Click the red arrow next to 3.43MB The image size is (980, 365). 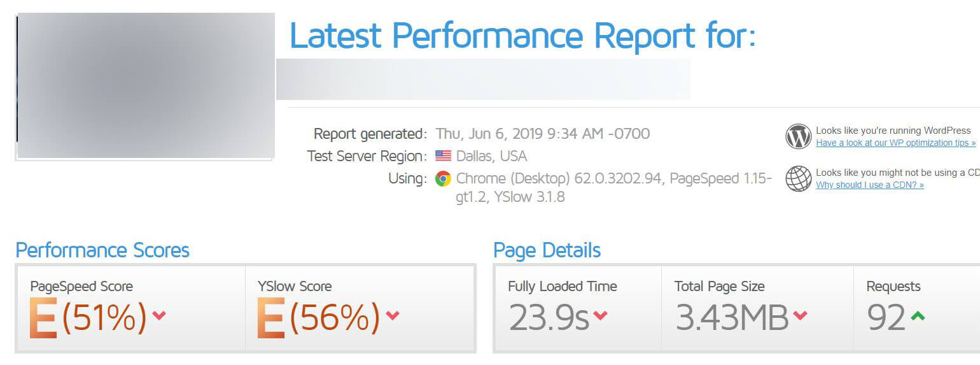(800, 315)
